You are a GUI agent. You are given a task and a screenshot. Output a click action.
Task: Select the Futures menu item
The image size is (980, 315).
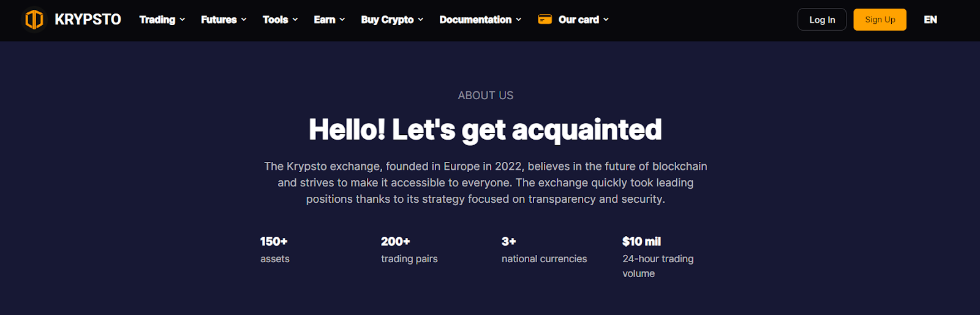pyautogui.click(x=219, y=20)
